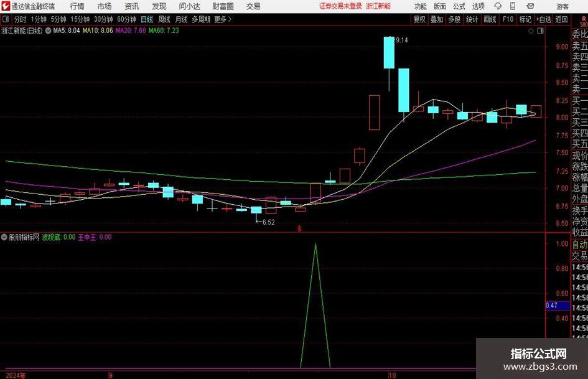Open the customer service headset icon
Image resolution: width=588 pixels, height=379 pixels.
498,6
